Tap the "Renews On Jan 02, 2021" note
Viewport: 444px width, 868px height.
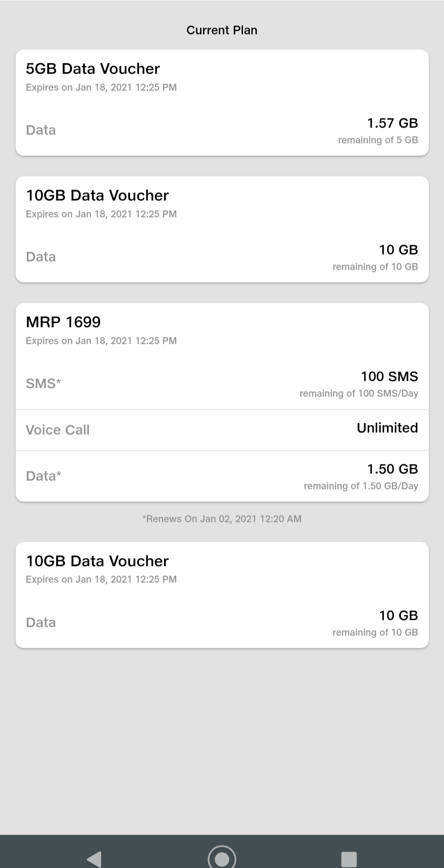click(222, 519)
